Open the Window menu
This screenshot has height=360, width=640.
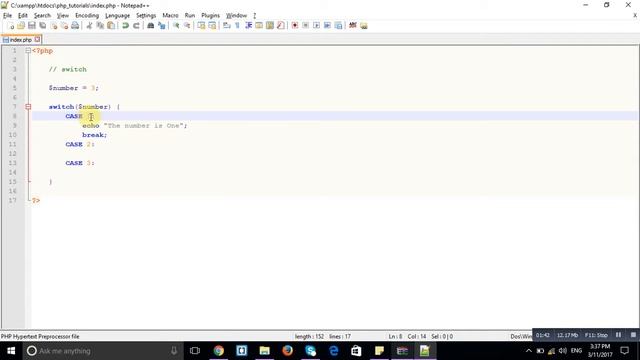coord(236,16)
